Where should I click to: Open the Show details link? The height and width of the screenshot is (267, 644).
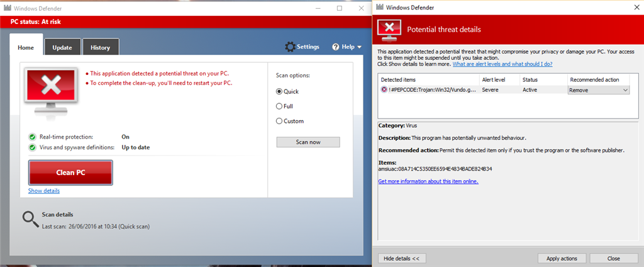[x=44, y=191]
